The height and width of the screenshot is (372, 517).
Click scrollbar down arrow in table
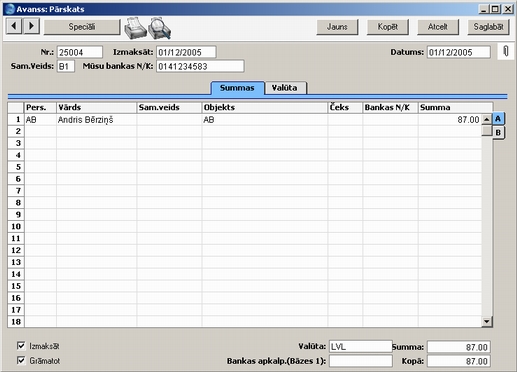[x=487, y=321]
